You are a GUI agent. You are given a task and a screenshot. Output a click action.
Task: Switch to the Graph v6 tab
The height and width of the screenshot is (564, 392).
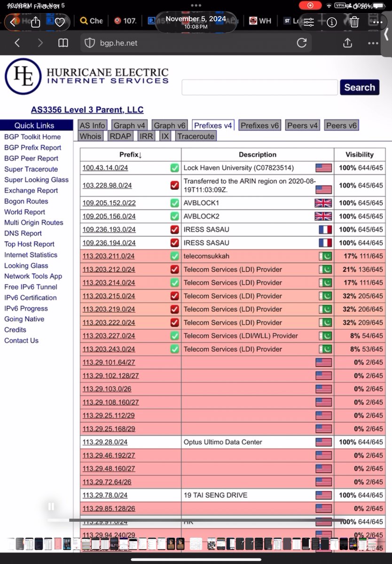pyautogui.click(x=170, y=125)
